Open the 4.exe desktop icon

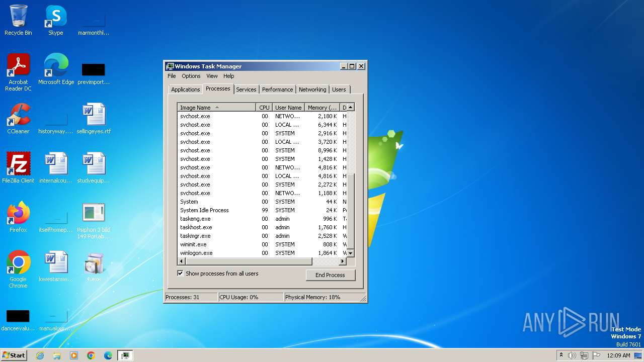point(94,266)
